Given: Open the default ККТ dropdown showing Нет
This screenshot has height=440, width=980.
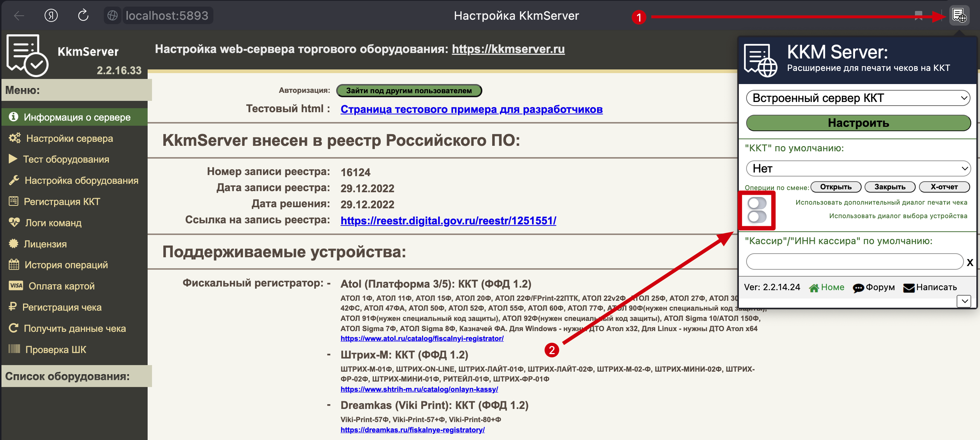Looking at the screenshot, I should pyautogui.click(x=858, y=168).
